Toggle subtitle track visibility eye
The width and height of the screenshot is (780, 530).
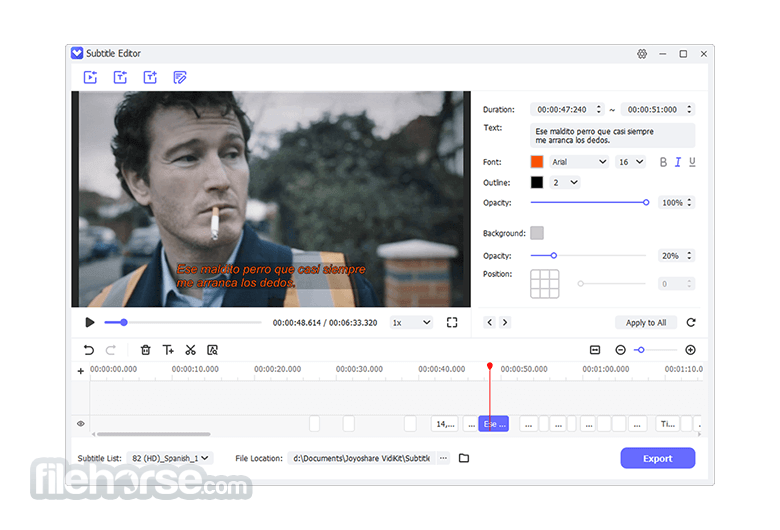point(81,424)
